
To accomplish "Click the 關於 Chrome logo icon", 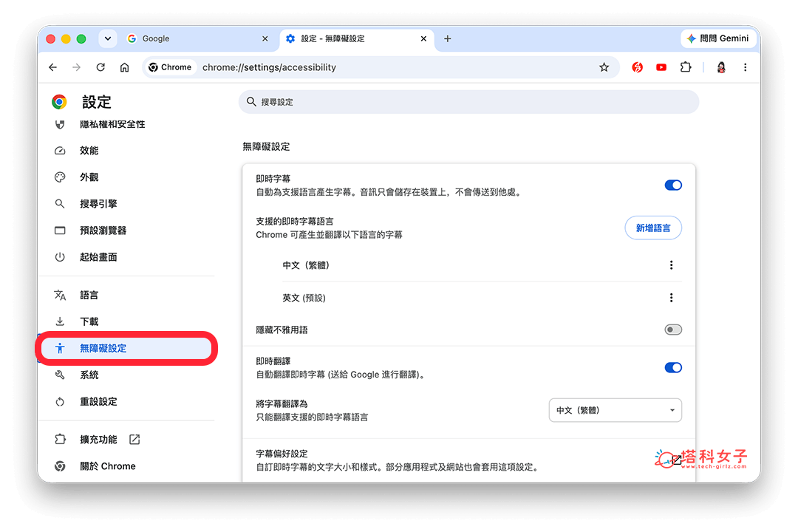I will (x=60, y=466).
